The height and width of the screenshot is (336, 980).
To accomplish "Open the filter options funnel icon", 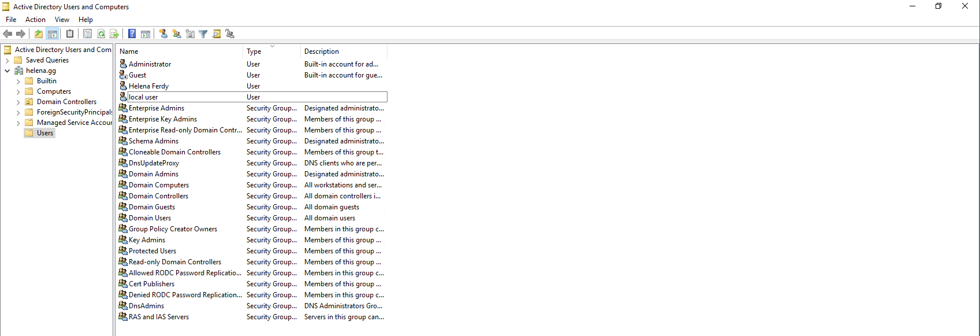I will (203, 34).
